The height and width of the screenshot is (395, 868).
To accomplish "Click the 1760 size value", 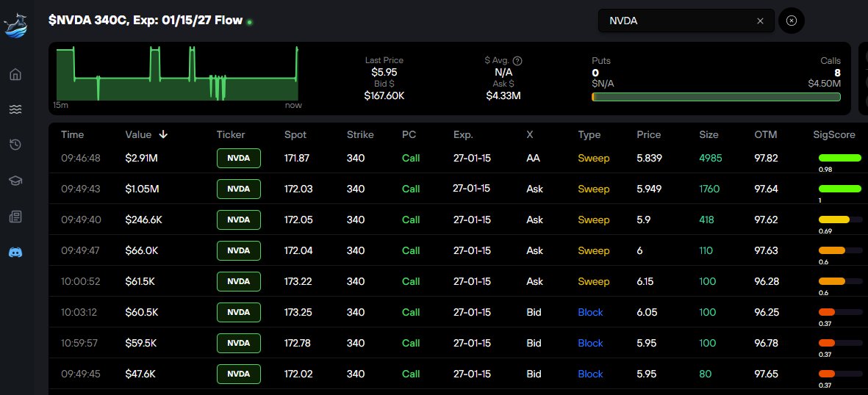I will pos(709,189).
